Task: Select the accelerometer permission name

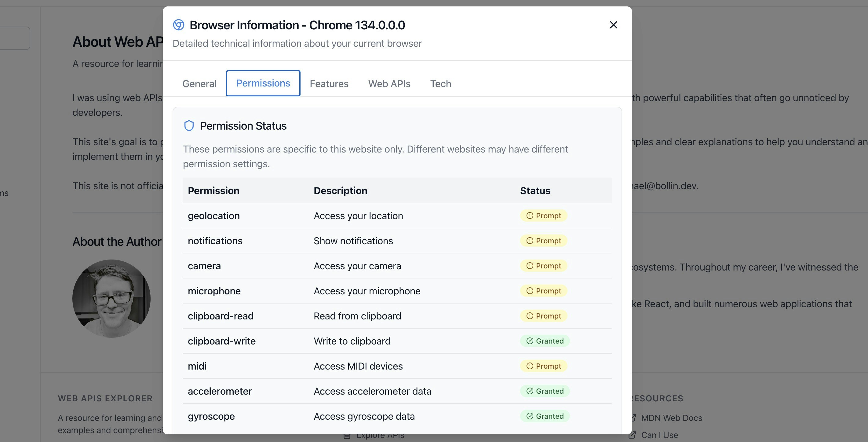Action: [x=220, y=391]
